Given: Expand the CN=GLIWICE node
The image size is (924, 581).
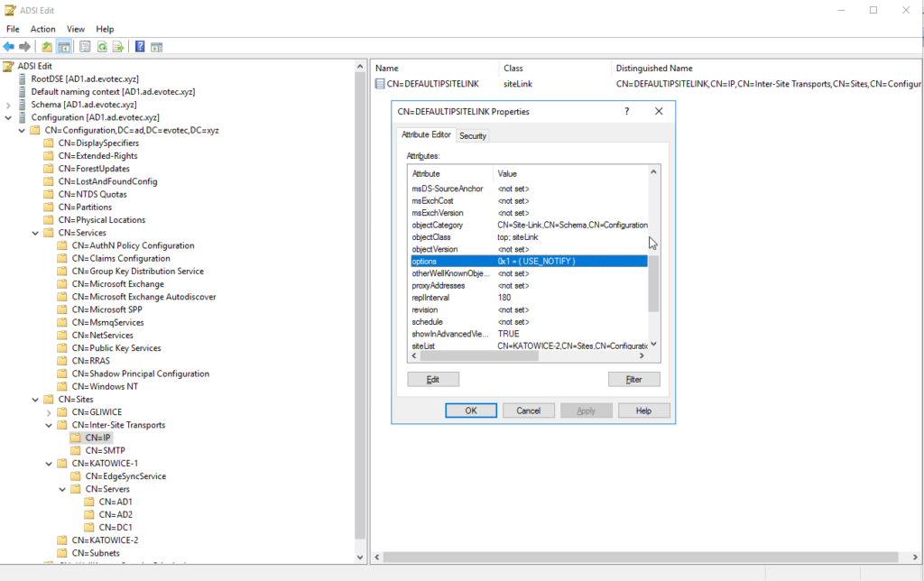Looking at the screenshot, I should coord(49,412).
